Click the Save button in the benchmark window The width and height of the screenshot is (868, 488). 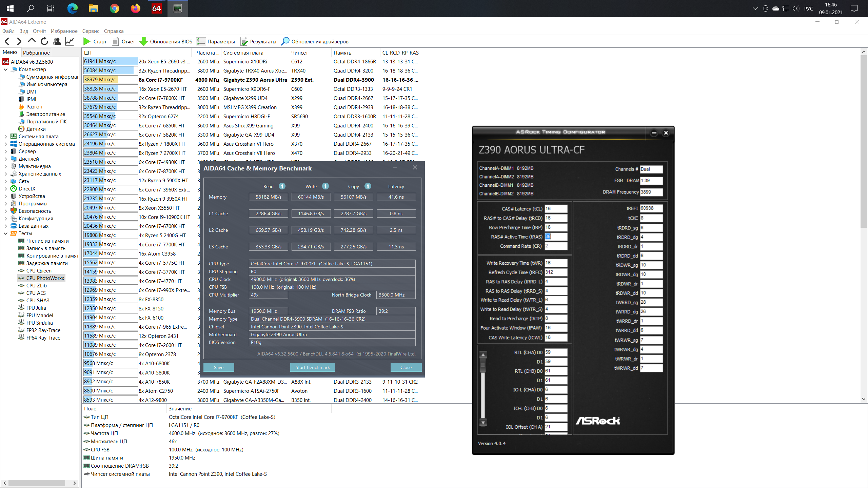(219, 367)
